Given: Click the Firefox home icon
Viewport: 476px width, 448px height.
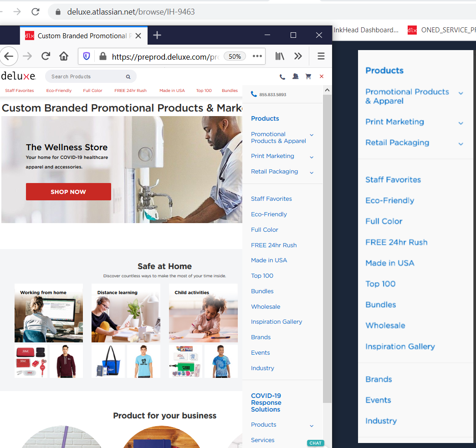Looking at the screenshot, I should point(64,56).
